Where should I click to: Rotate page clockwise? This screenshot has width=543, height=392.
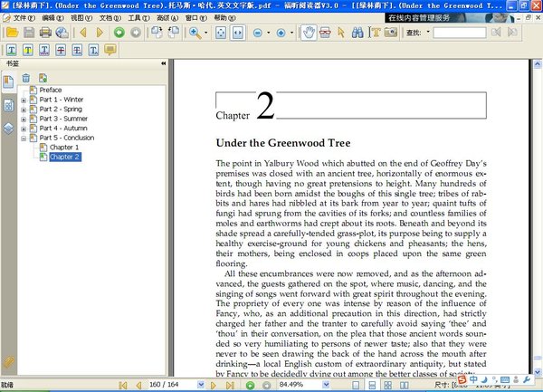[x=157, y=33]
